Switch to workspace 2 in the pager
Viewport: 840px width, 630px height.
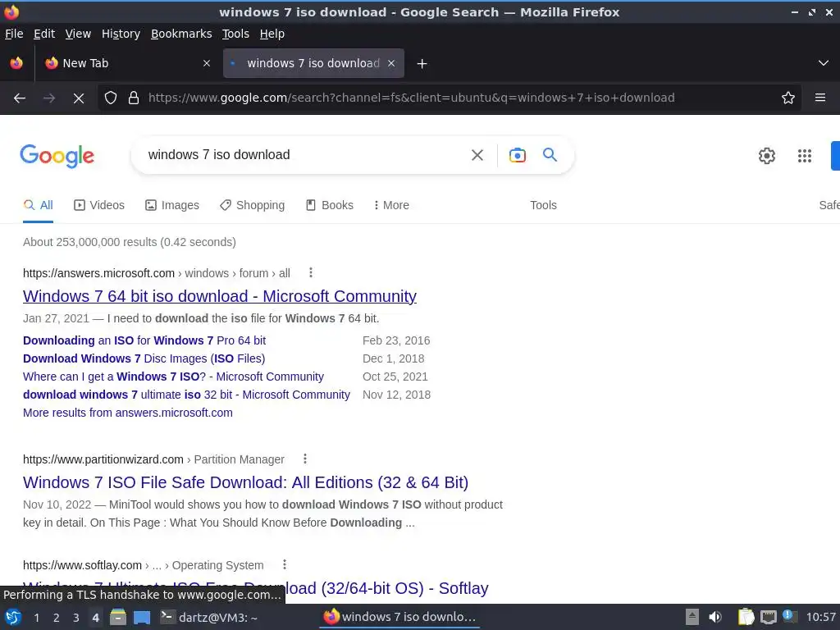57,618
